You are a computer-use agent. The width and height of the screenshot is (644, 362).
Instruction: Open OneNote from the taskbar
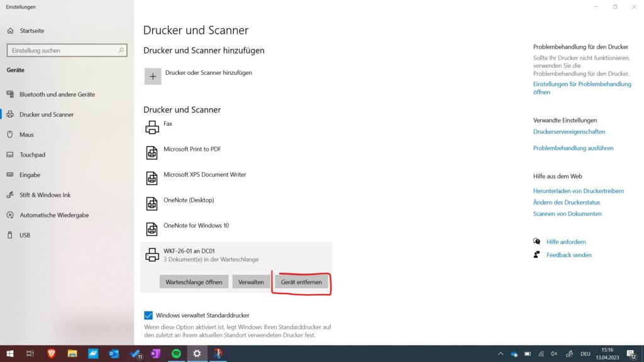click(x=156, y=353)
